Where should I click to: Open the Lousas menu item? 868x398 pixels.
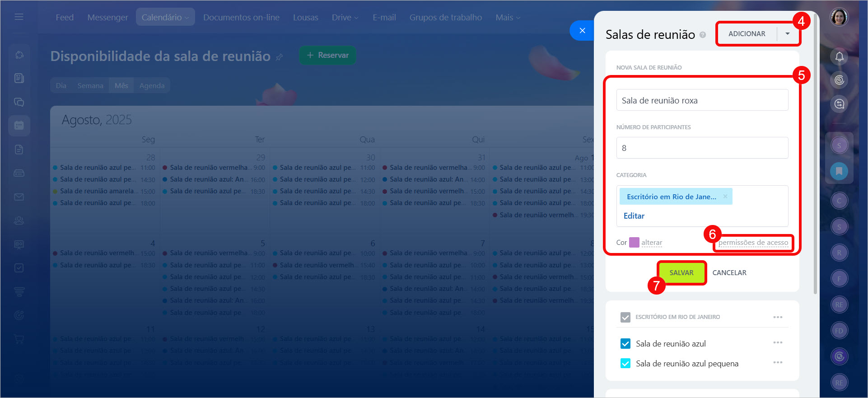[306, 17]
